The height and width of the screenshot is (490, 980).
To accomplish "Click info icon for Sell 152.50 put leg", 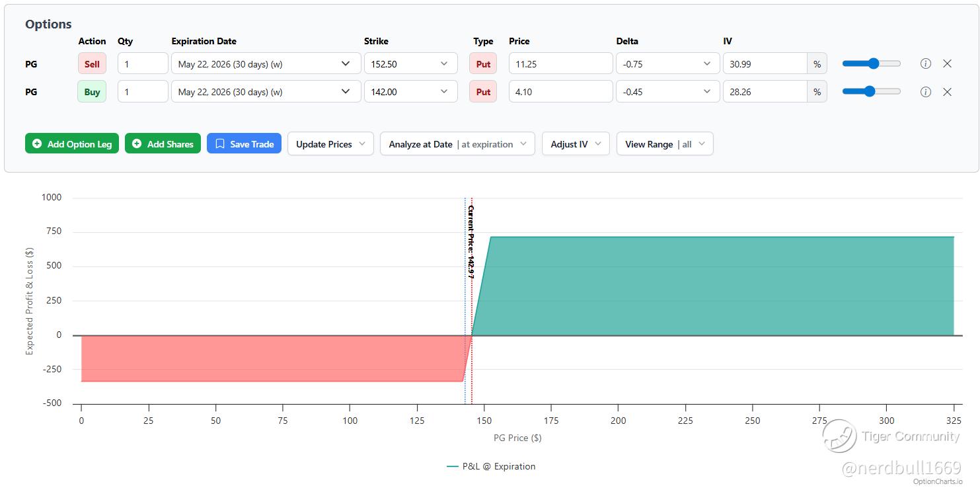I will click(925, 63).
